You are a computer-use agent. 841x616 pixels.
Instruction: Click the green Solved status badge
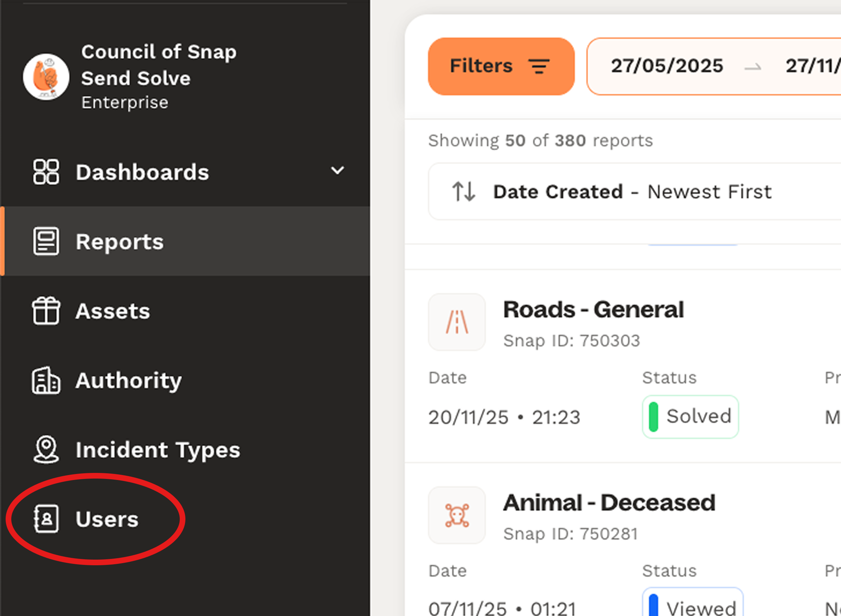690,417
